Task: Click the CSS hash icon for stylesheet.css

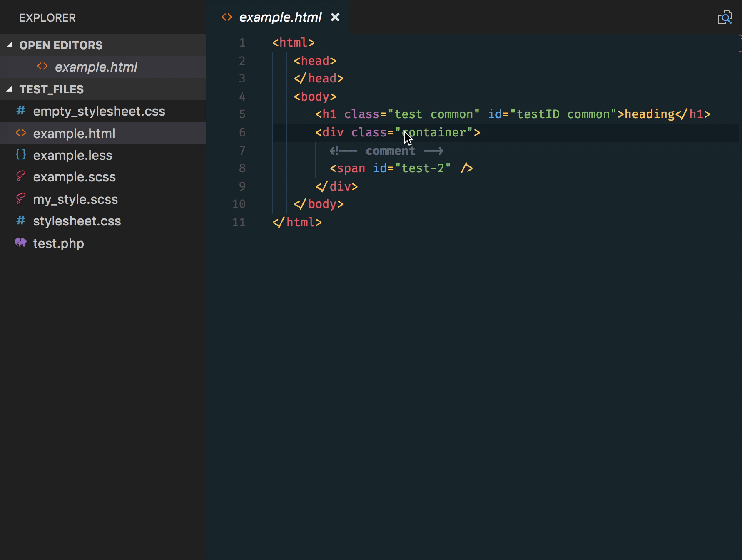Action: coord(21,221)
